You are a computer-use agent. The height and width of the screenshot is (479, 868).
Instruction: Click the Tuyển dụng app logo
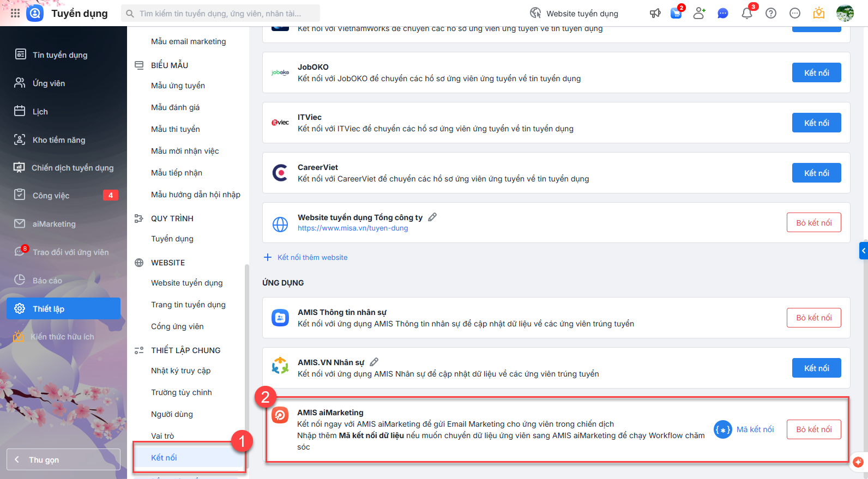pyautogui.click(x=35, y=13)
